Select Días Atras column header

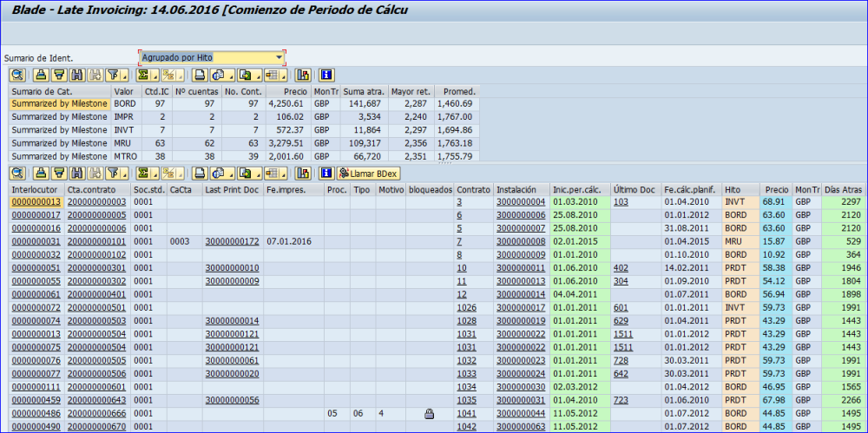pyautogui.click(x=843, y=189)
